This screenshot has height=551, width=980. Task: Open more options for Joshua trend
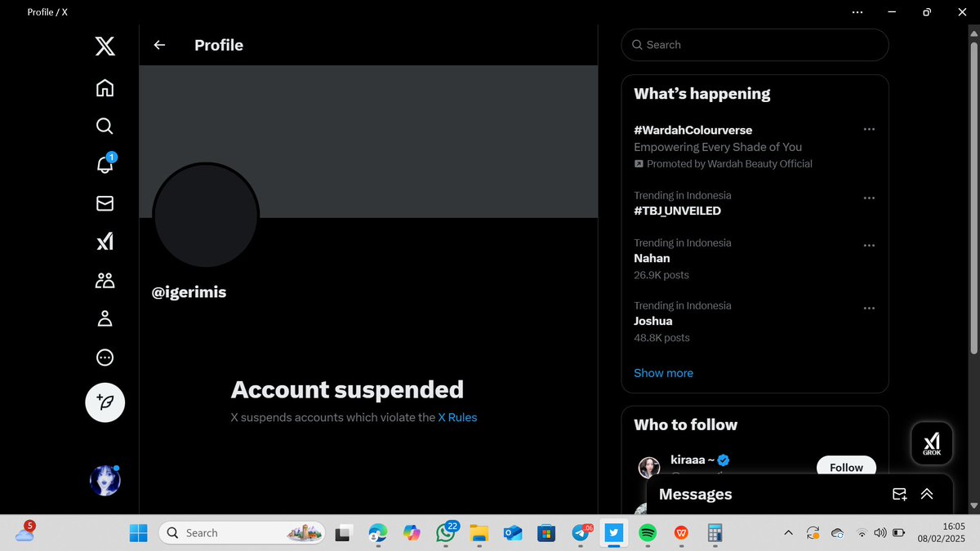(869, 308)
